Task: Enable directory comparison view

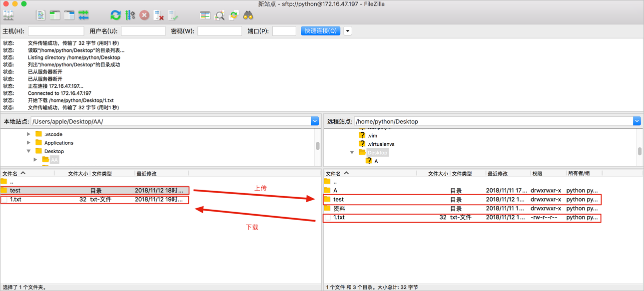Action: tap(204, 15)
